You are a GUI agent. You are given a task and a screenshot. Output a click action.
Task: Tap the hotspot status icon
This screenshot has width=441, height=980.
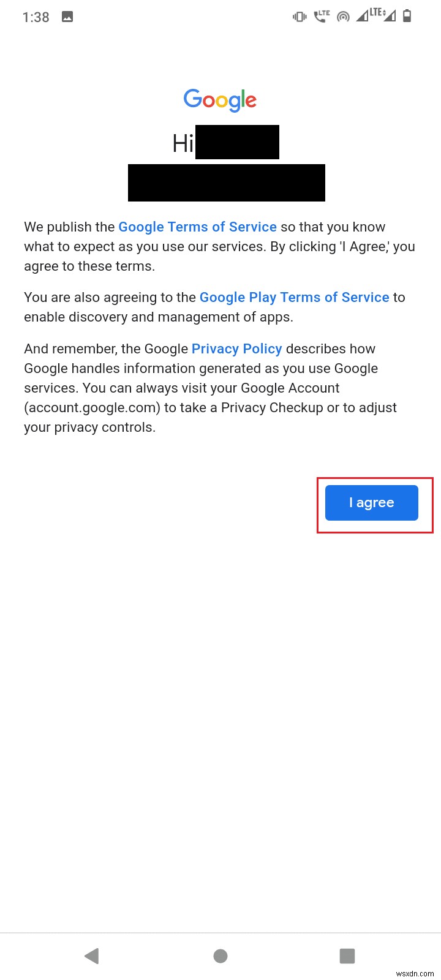[x=343, y=17]
